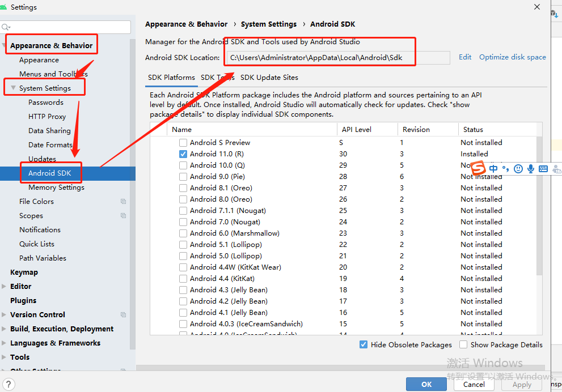The image size is (562, 392).
Task: Select Data Sharing in the settings tree
Action: tap(49, 131)
